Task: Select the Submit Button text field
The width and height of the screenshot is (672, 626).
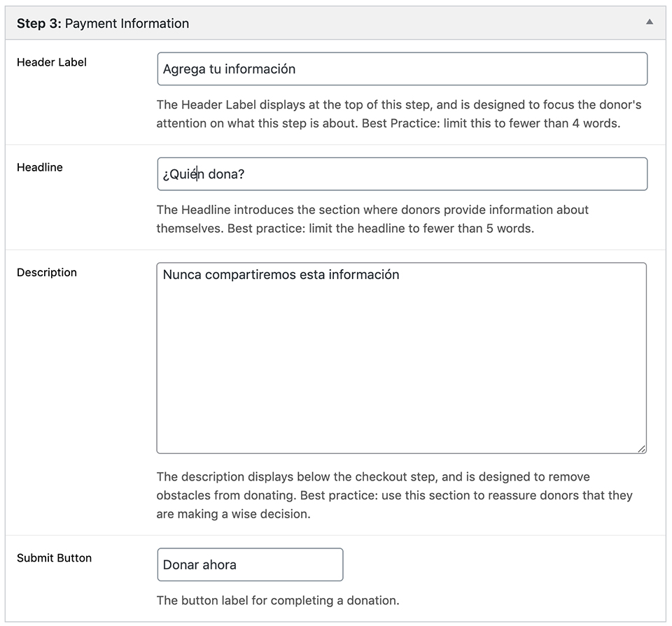Action: pyautogui.click(x=251, y=564)
